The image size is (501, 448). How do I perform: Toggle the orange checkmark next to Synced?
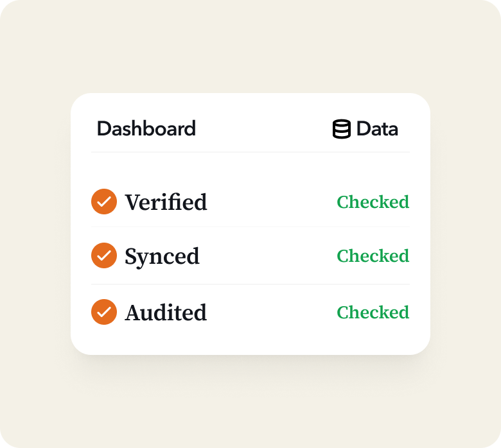(104, 255)
